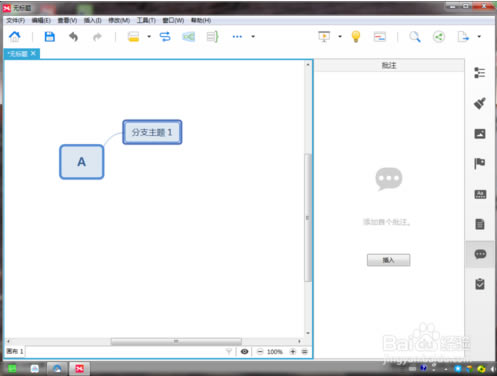
Task: Open the 查看(V) menu
Action: tap(67, 20)
